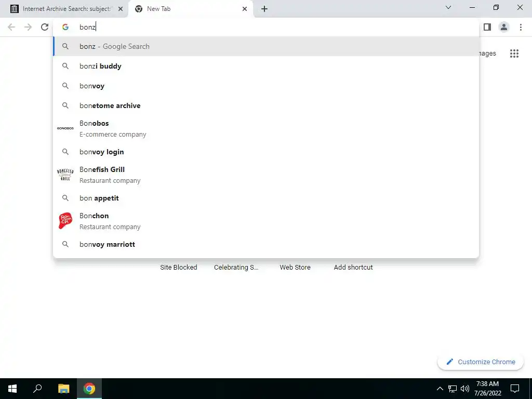
Task: Pick the Bonchon restaurant suggestion
Action: coord(266,221)
